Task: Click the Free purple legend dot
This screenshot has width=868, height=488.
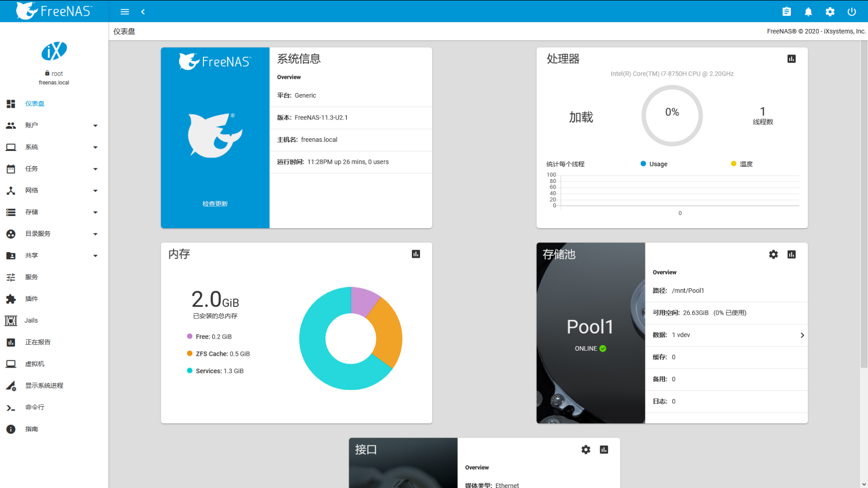Action: pyautogui.click(x=190, y=336)
